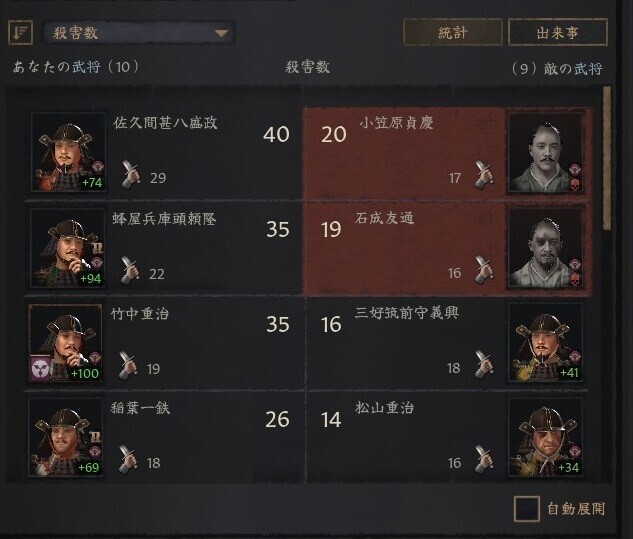The width and height of the screenshot is (633, 539).
Task: Click the sword icon under 蜂屋兵庫頭頼隆
Action: [130, 270]
